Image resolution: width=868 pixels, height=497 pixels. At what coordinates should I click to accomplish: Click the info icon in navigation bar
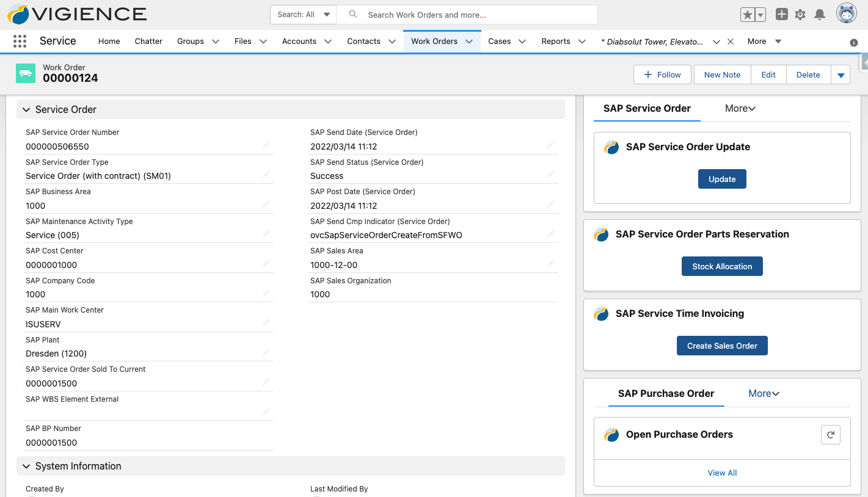[x=854, y=43]
